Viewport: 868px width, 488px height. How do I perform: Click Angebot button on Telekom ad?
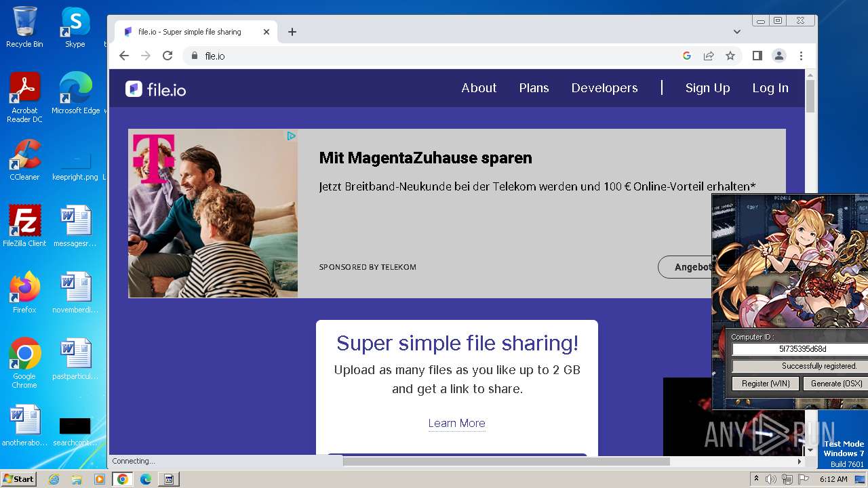685,267
